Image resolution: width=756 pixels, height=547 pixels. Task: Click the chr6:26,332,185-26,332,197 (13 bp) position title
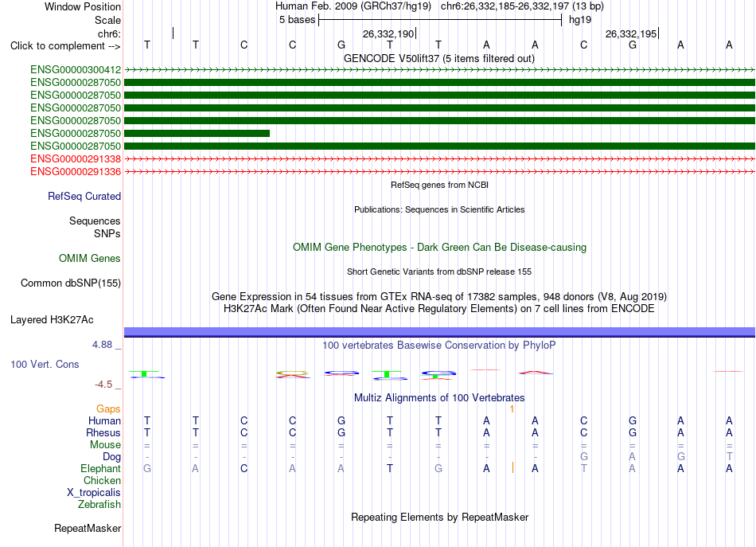tap(522, 6)
